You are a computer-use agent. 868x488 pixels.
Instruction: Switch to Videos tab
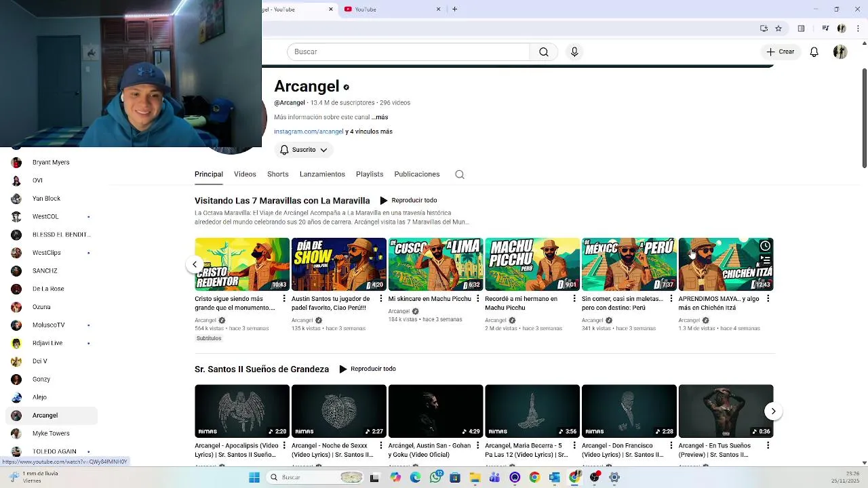point(245,174)
